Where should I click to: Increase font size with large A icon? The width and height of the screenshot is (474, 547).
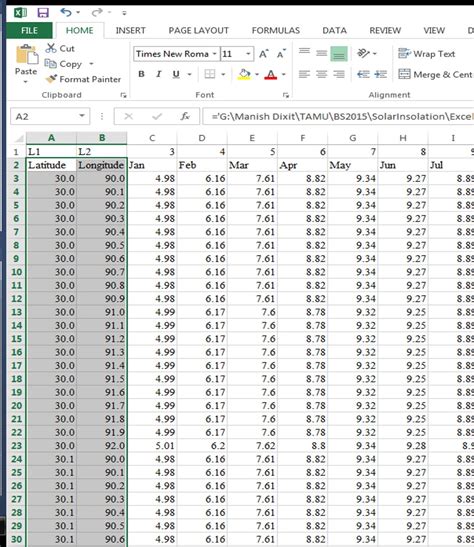coord(263,54)
